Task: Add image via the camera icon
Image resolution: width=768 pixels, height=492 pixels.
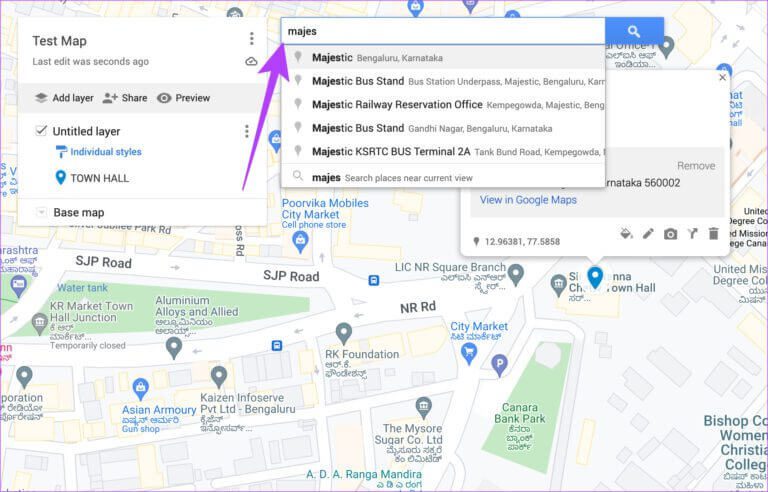Action: pos(671,234)
